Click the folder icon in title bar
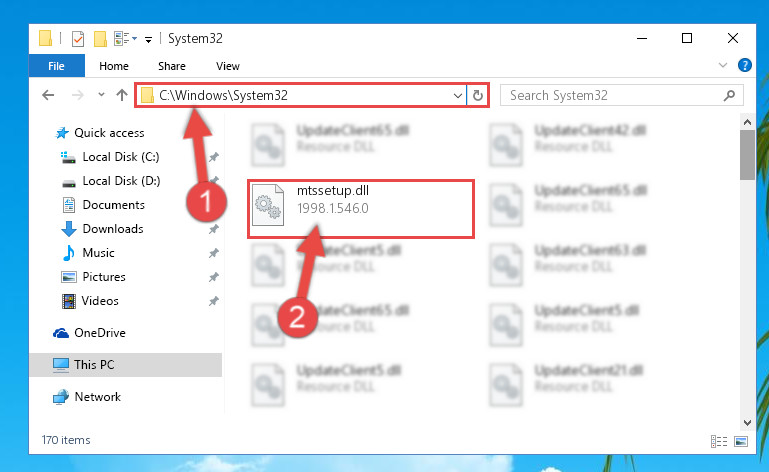Viewport: 769px width, 472px height. [46, 38]
